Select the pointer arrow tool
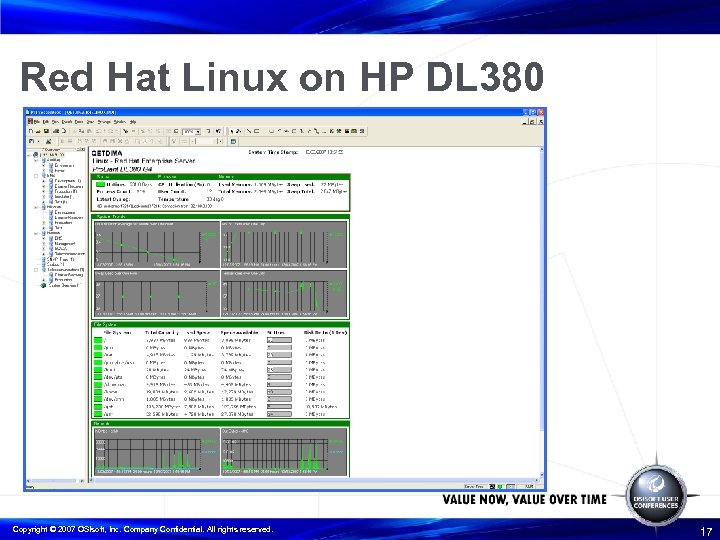The image size is (720, 540). pyautogui.click(x=233, y=131)
